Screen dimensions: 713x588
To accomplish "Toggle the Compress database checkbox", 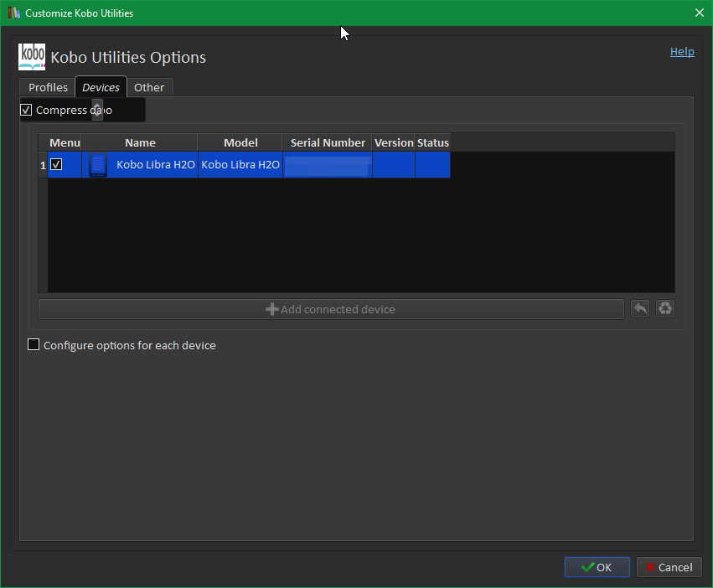I will [26, 110].
